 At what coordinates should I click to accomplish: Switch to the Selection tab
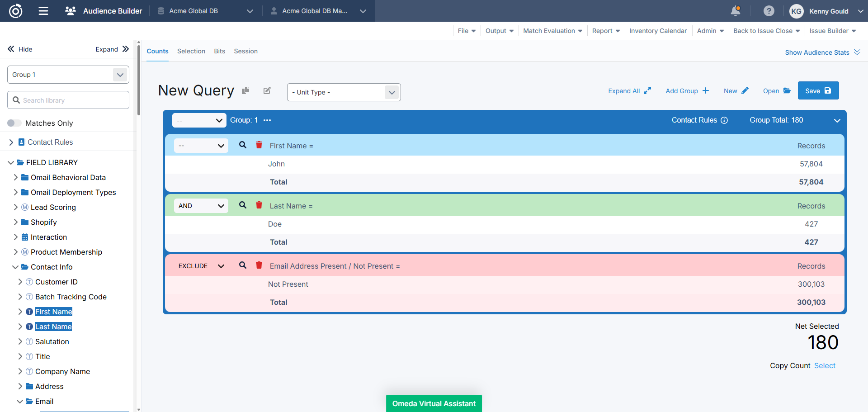[191, 51]
